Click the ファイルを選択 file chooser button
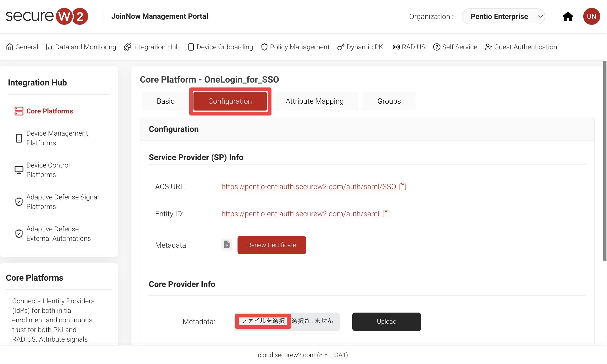607x364 pixels. pyautogui.click(x=263, y=321)
